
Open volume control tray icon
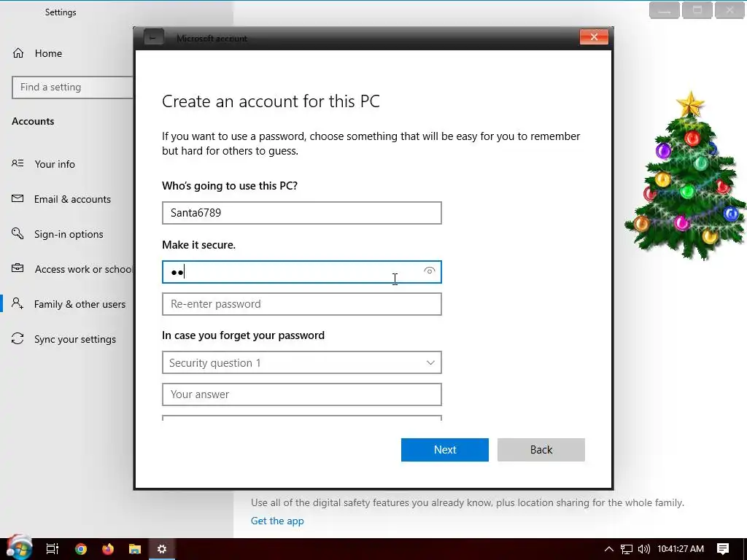click(x=643, y=549)
